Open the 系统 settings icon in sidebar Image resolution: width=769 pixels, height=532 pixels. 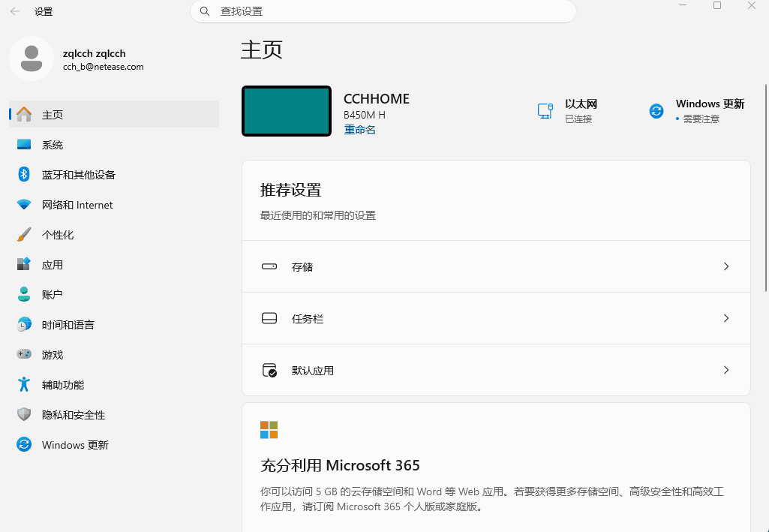(x=23, y=145)
